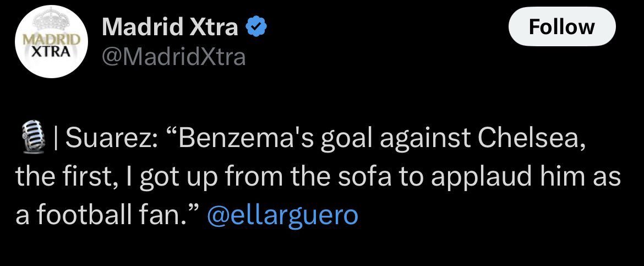Screen dimensions: 644x266
Task: Open the Madrid Xtra profile avatar
Action: [52, 41]
